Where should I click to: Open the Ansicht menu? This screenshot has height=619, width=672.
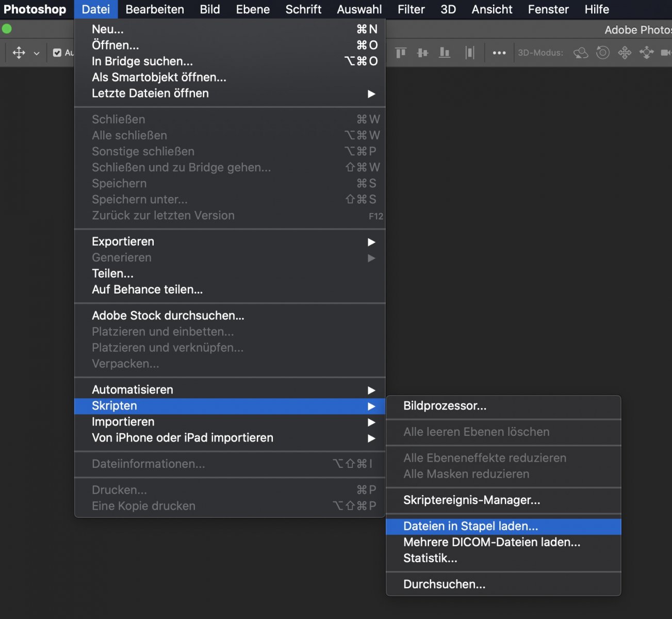coord(492,9)
